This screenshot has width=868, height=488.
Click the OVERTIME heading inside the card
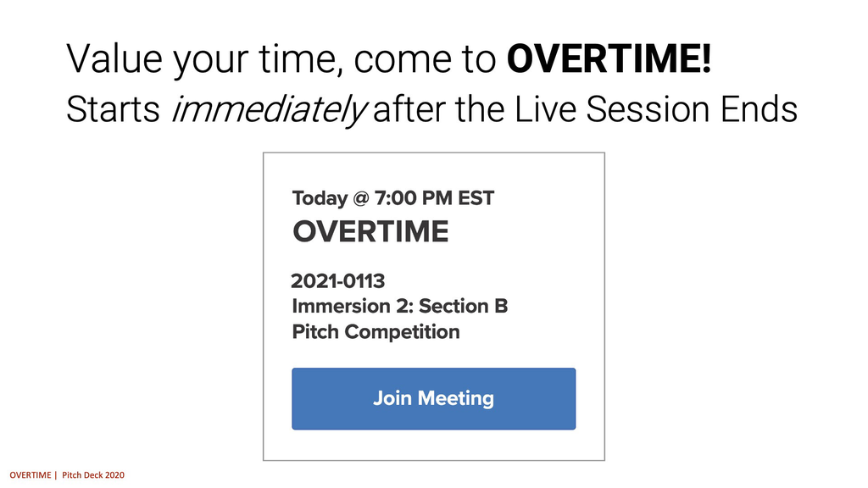point(370,231)
